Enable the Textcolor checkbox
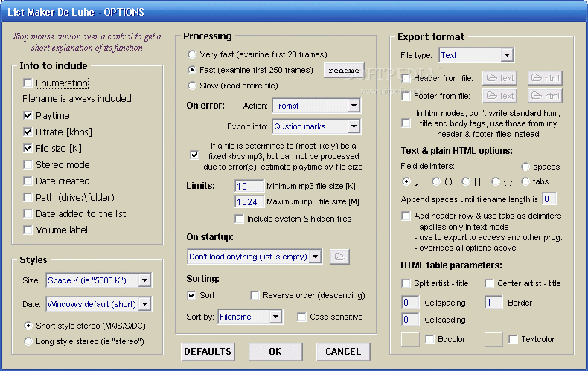Viewport: 588px width, 371px height. pos(513,339)
